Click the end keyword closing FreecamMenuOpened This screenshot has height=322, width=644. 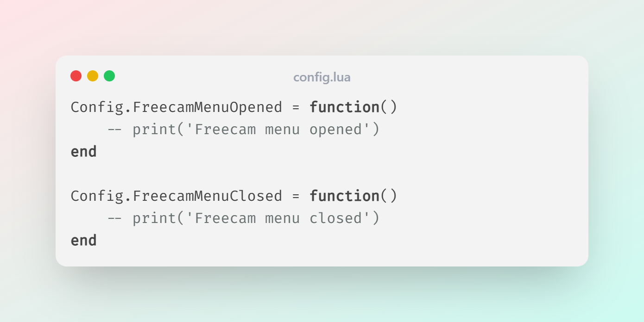84,152
